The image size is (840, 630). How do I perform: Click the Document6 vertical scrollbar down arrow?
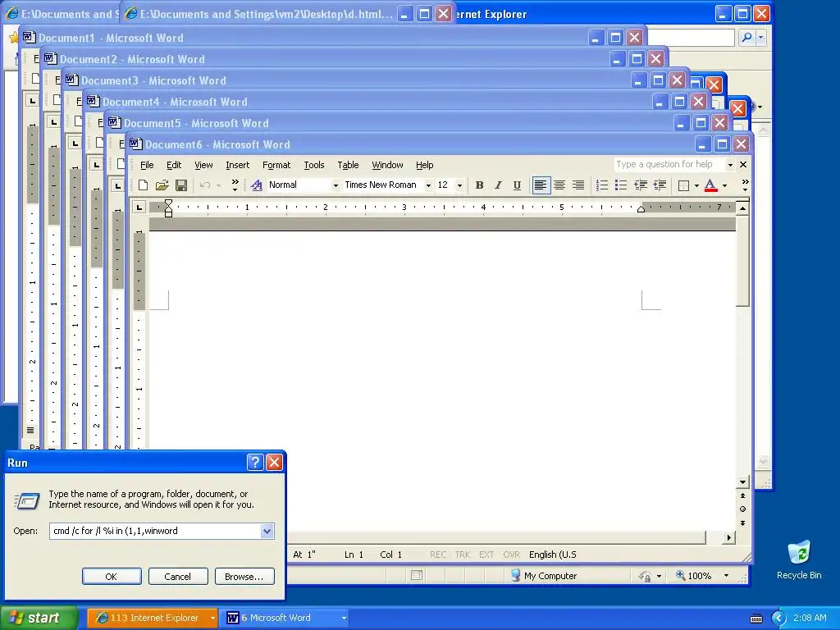742,482
